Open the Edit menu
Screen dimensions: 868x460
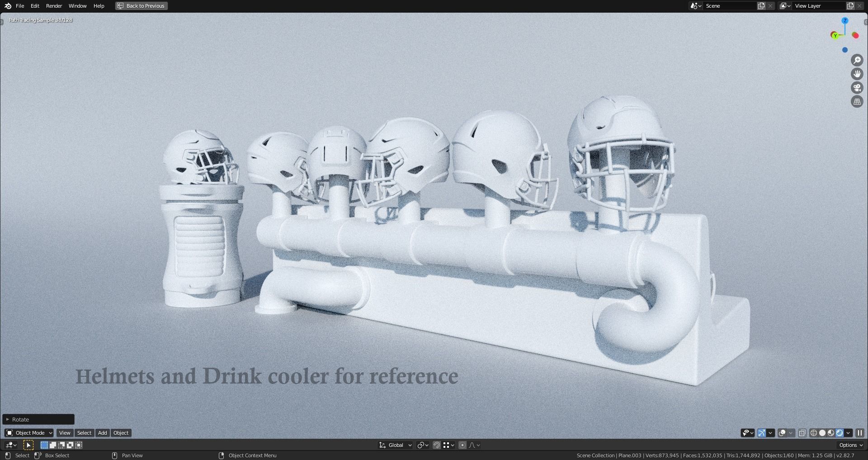(35, 6)
